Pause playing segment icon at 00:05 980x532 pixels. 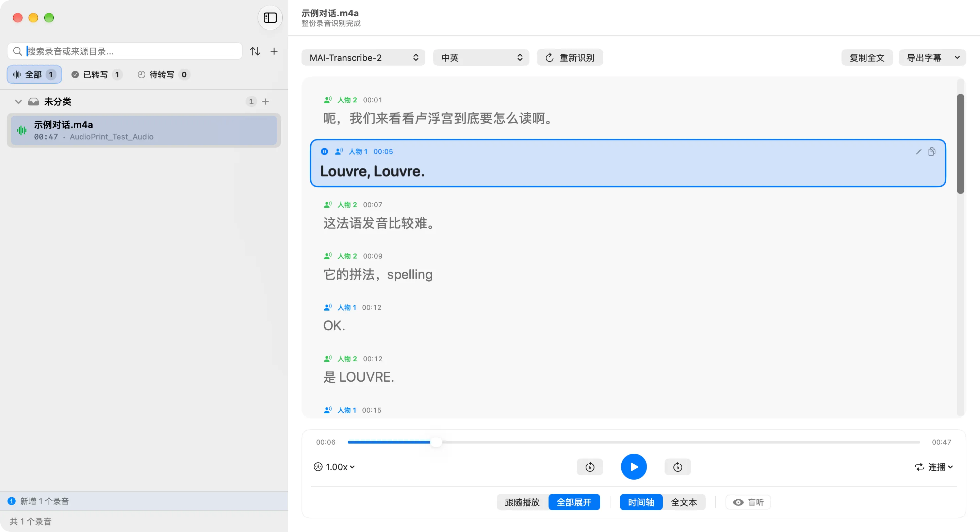click(x=324, y=151)
